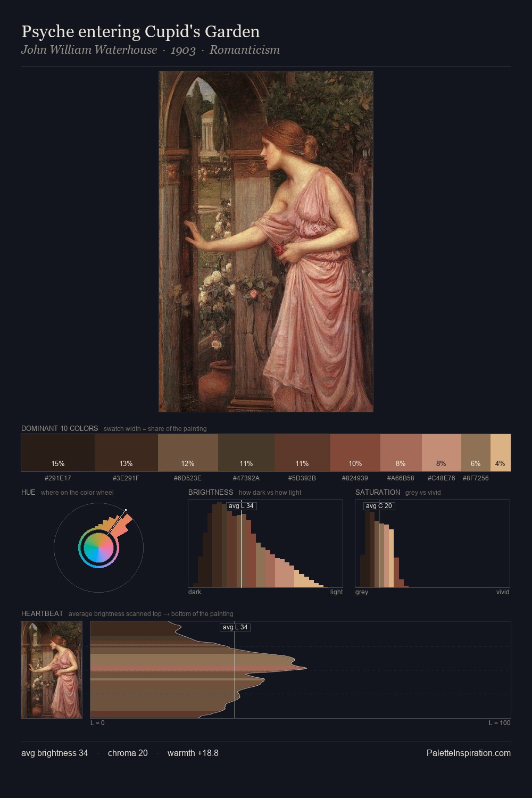Click the John William Waterhouse artist name

pyautogui.click(x=89, y=50)
